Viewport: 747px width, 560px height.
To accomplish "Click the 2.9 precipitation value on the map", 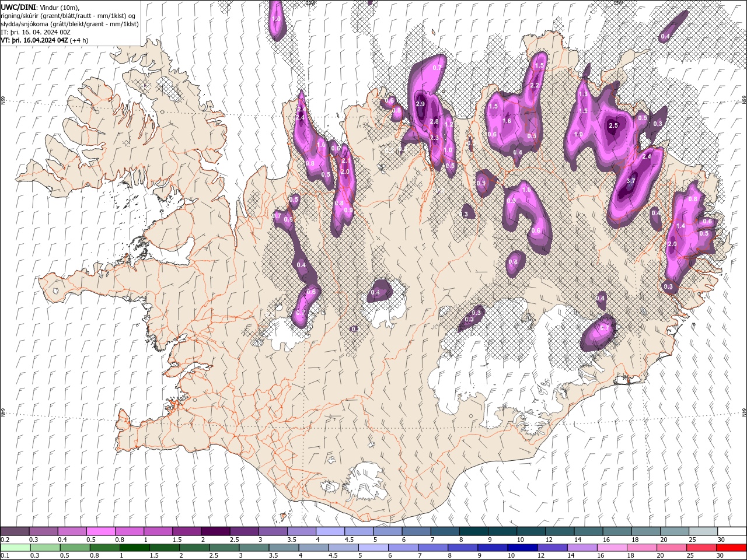I will [x=420, y=104].
